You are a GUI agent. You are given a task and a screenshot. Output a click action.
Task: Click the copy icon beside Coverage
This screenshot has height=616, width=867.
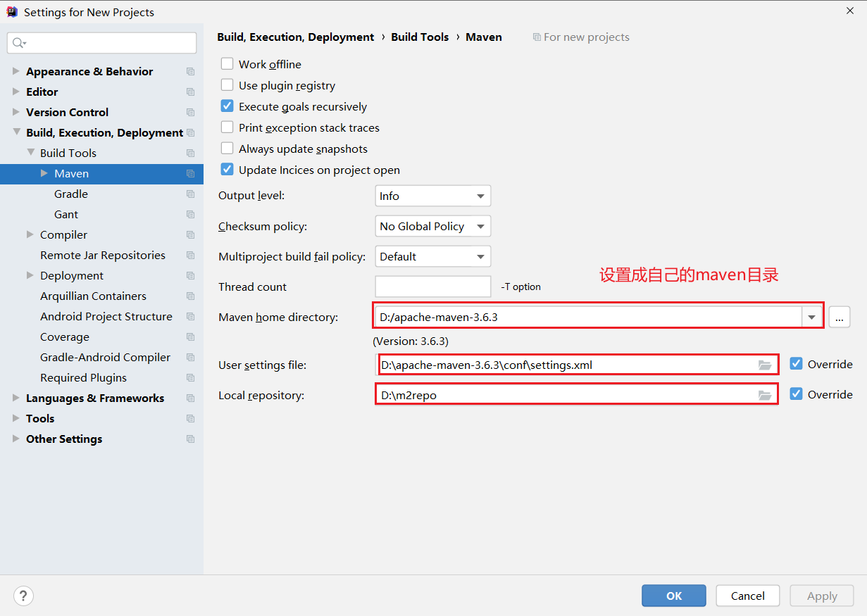tap(190, 337)
